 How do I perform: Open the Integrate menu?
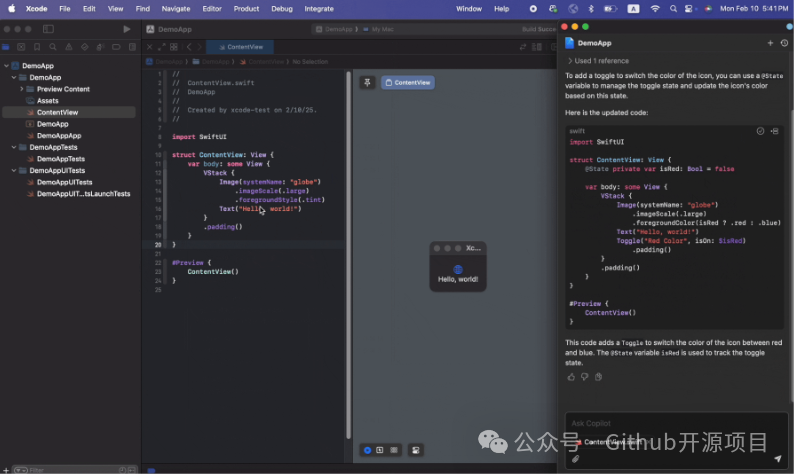tap(319, 9)
